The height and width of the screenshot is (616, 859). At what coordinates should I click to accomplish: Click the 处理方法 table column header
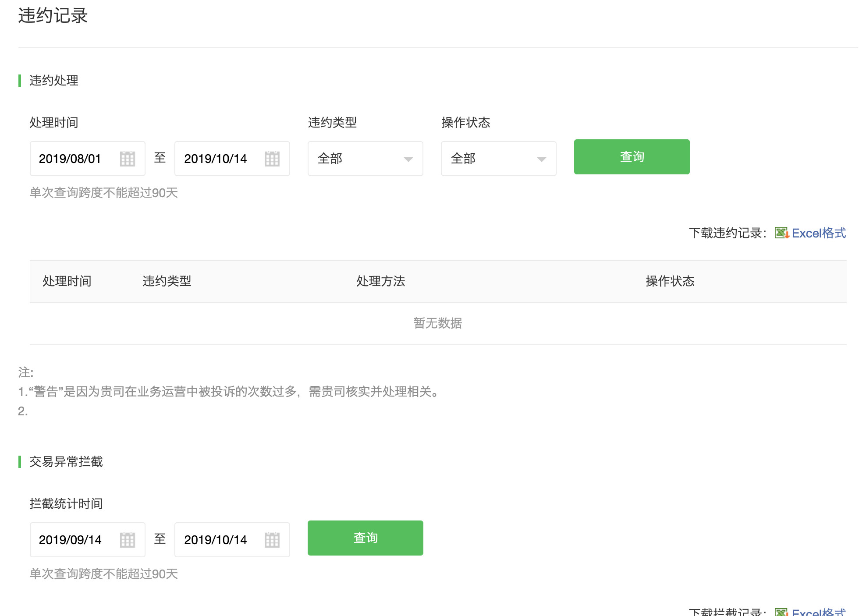click(x=381, y=281)
